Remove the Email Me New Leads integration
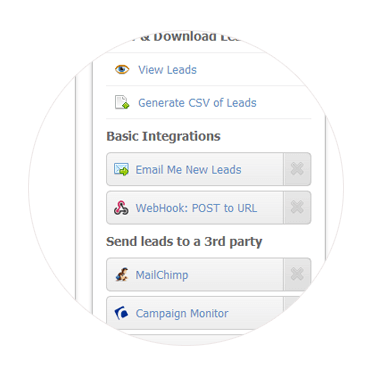Image resolution: width=372 pixels, height=388 pixels. (297, 169)
